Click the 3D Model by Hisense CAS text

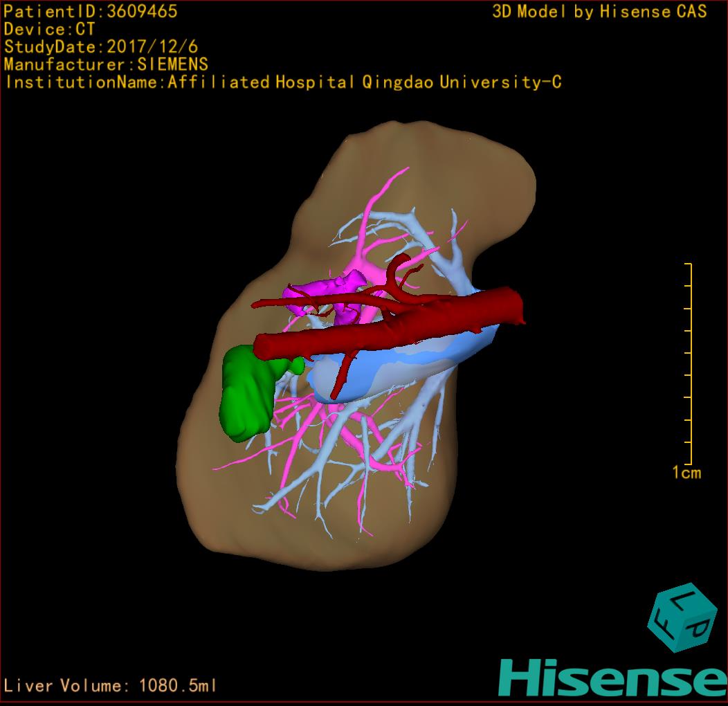click(x=599, y=11)
